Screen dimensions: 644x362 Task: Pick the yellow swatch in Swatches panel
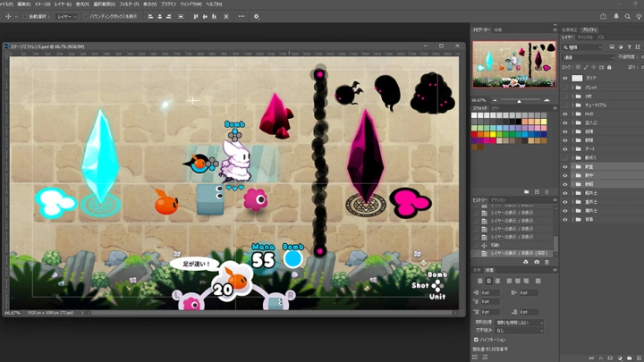pyautogui.click(x=493, y=134)
